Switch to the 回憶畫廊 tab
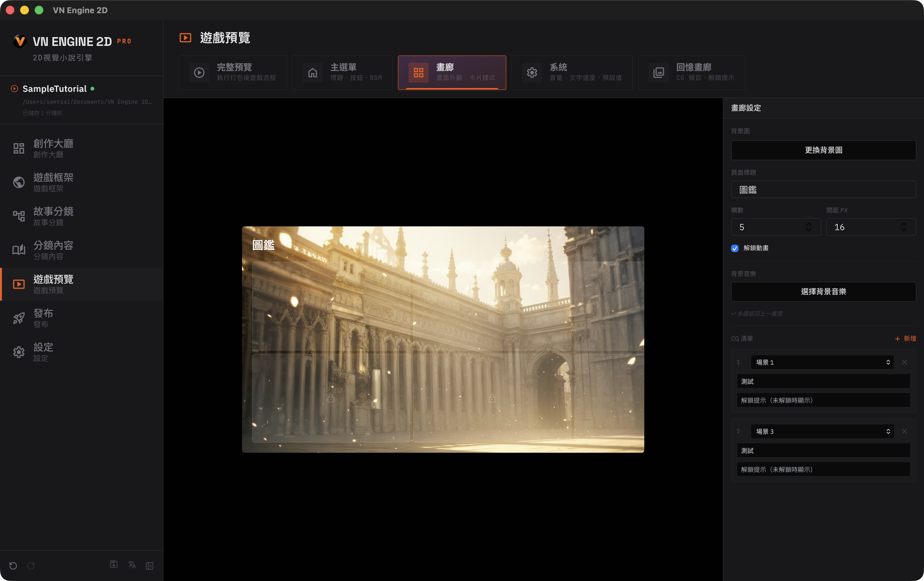The height and width of the screenshot is (581, 924). (691, 73)
